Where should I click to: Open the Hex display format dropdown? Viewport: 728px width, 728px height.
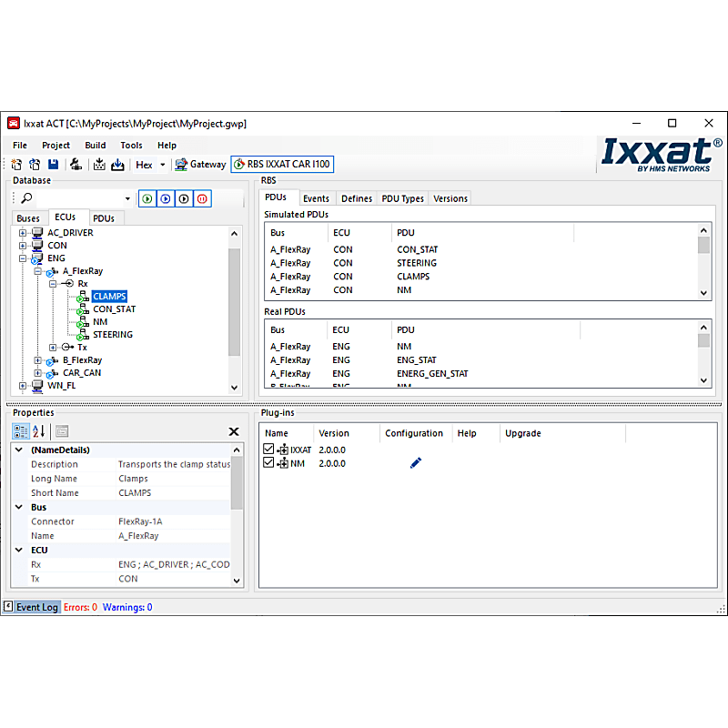pos(162,164)
